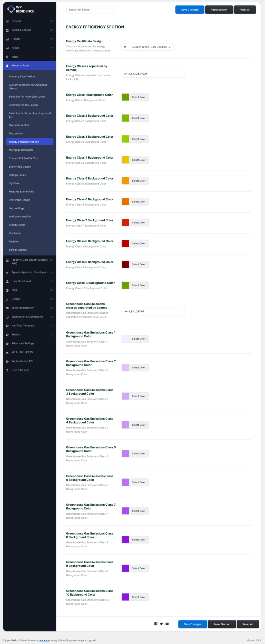Click the Energy Class 4 yellow swatch

coord(125,160)
